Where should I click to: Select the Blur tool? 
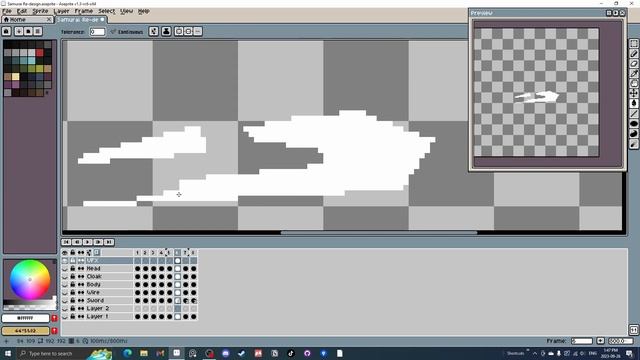coord(633,144)
